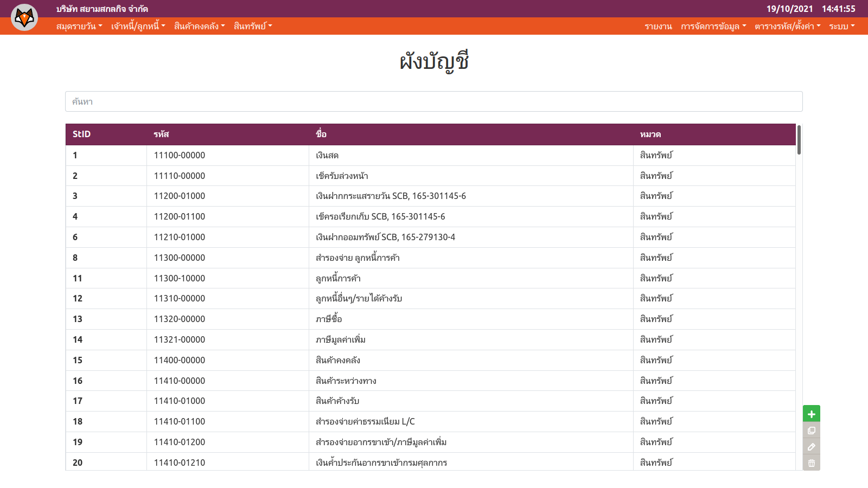Select the ภาษีซื้อ row

431,319
